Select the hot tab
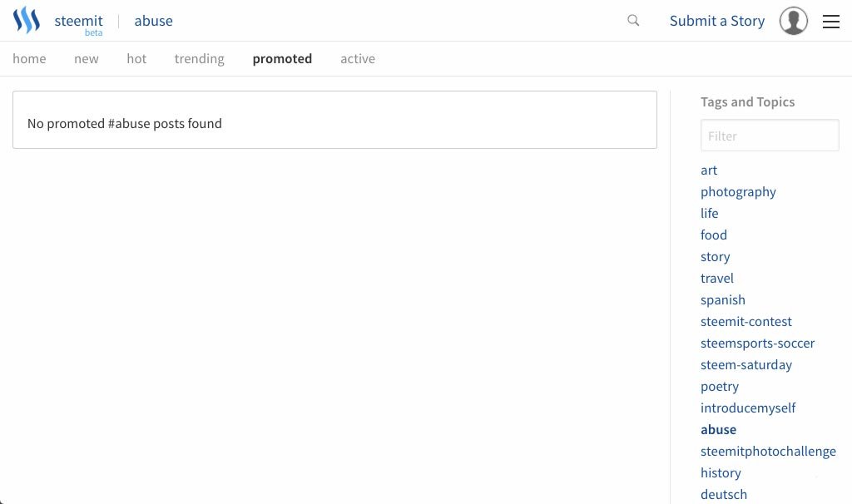 point(136,59)
